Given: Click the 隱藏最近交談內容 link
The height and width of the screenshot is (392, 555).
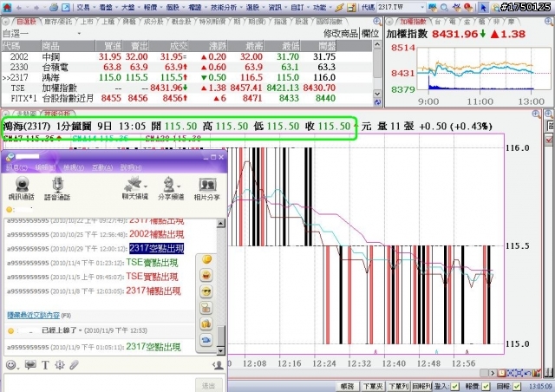Looking at the screenshot, I should (33, 315).
